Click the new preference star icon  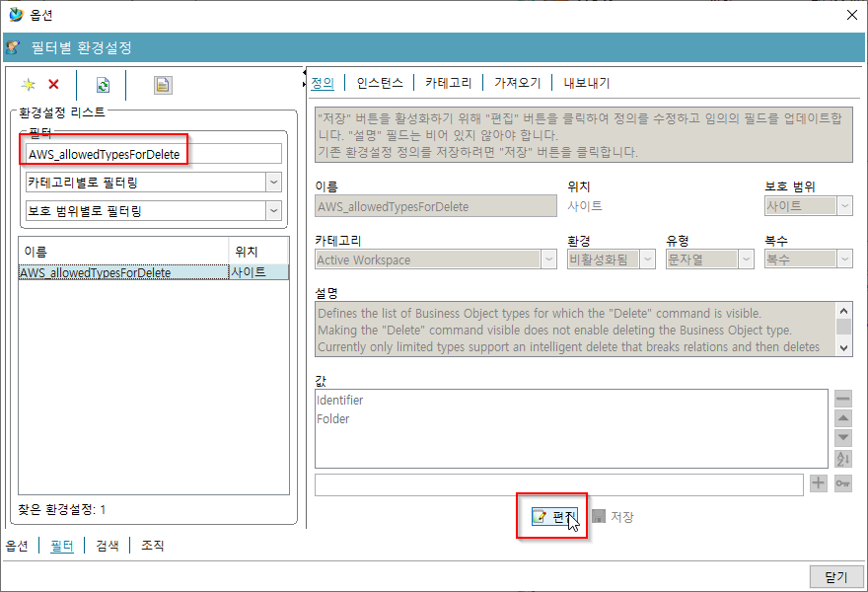(x=29, y=85)
